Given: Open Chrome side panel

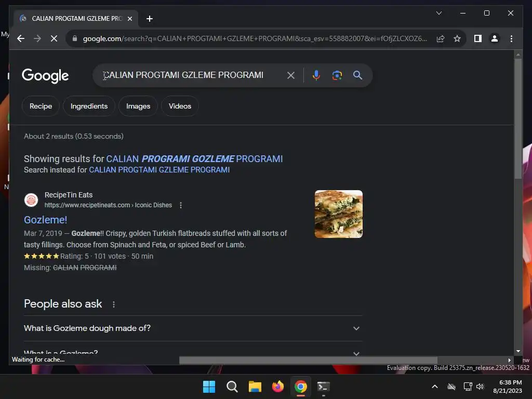Looking at the screenshot, I should (478, 38).
